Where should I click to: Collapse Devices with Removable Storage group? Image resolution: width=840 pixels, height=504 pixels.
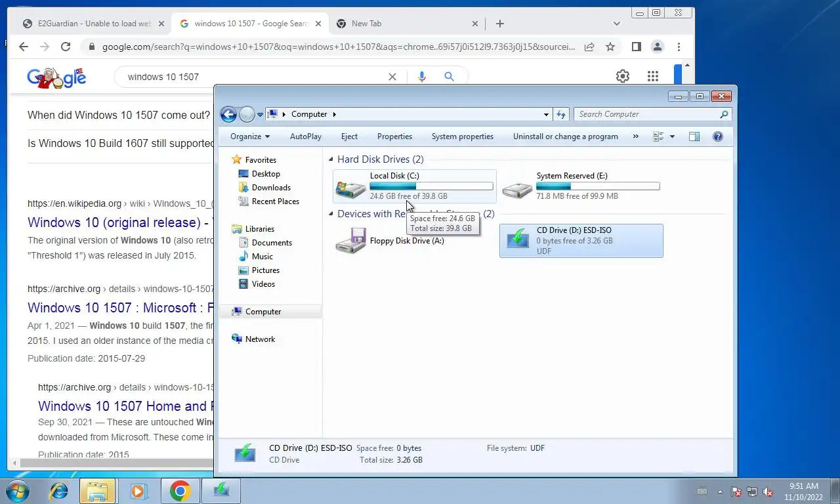tap(331, 214)
